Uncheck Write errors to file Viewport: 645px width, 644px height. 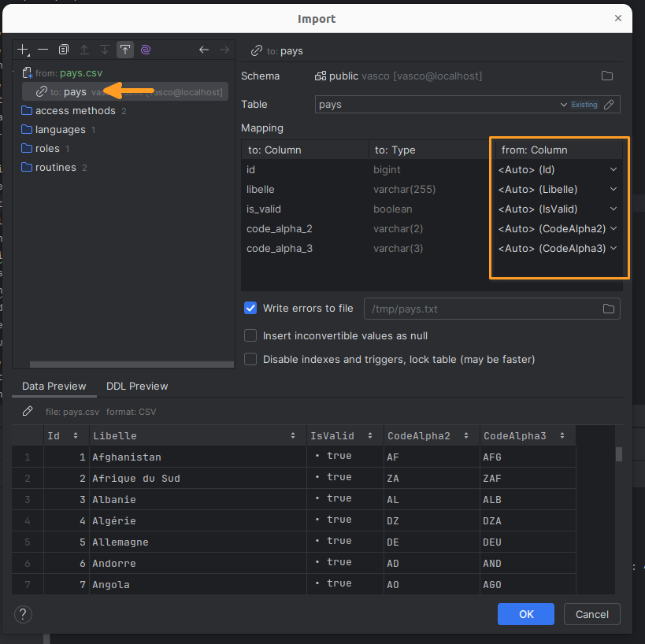tap(250, 309)
